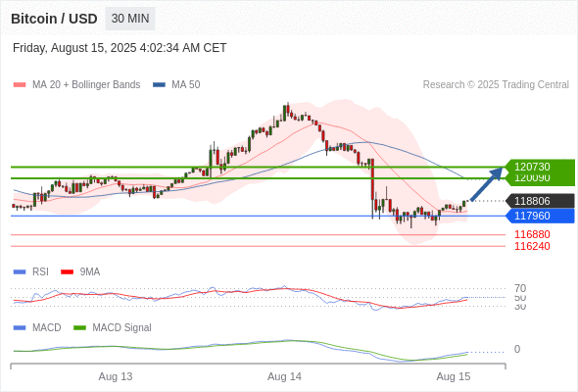Image resolution: width=578 pixels, height=392 pixels.
Task: Click the Aug 15 date axis label
Action: tap(454, 377)
